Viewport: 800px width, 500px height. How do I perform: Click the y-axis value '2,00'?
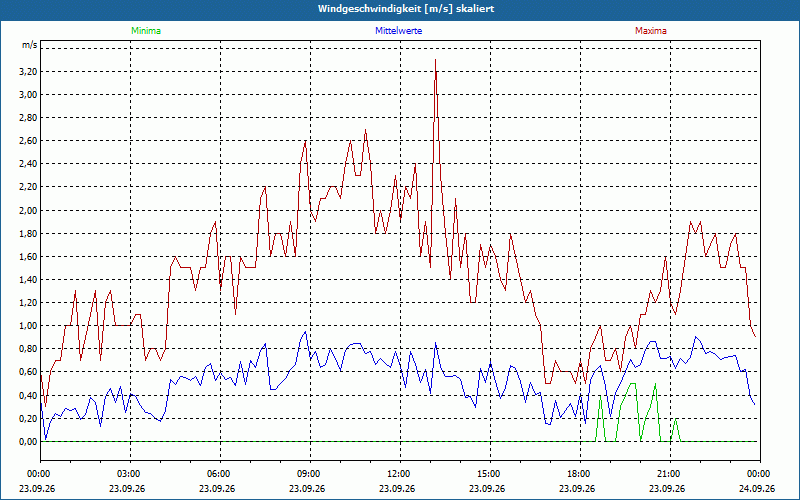28,211
